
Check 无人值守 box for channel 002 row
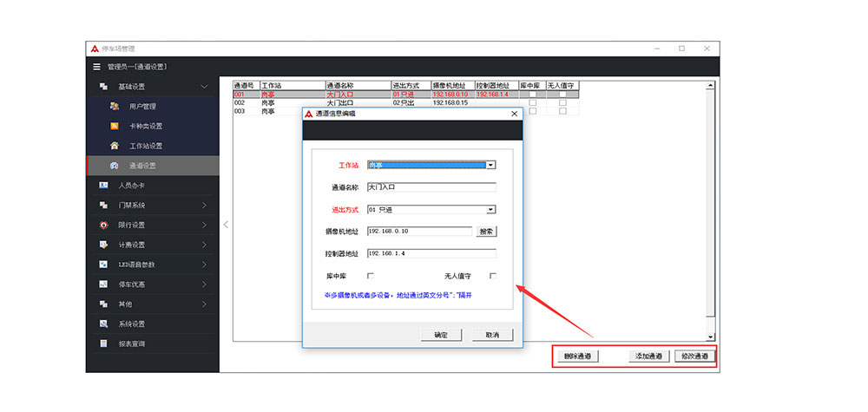click(x=562, y=102)
